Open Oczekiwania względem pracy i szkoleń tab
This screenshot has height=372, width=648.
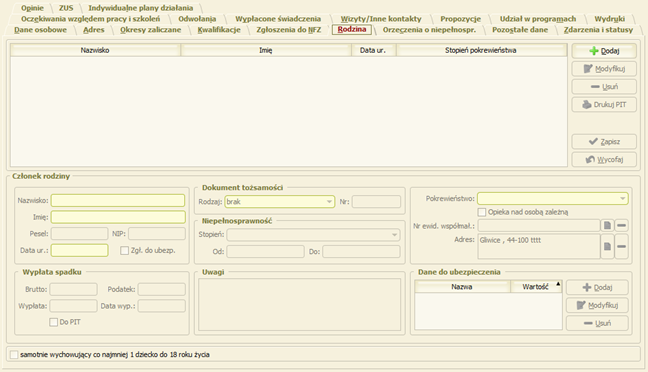91,19
